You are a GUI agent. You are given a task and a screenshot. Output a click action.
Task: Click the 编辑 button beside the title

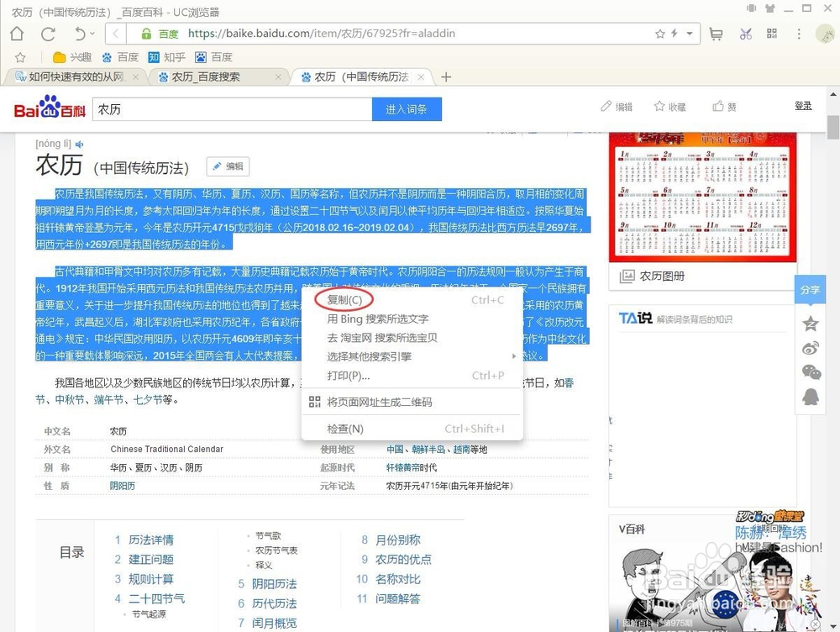click(228, 166)
